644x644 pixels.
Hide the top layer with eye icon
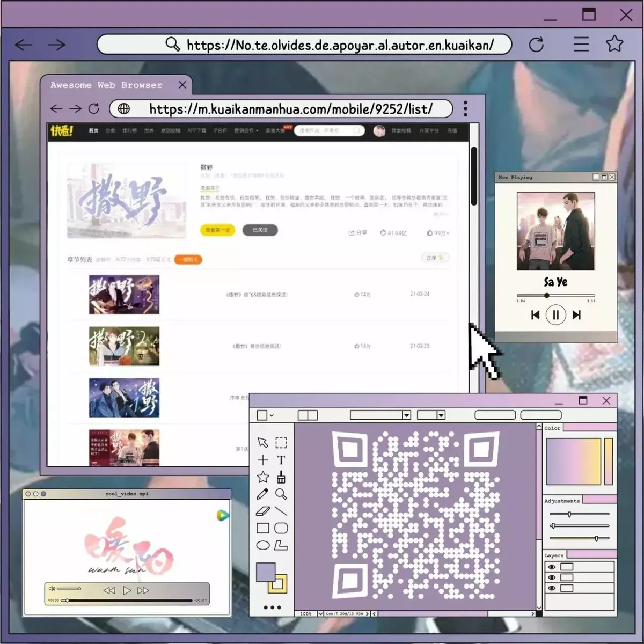[552, 567]
